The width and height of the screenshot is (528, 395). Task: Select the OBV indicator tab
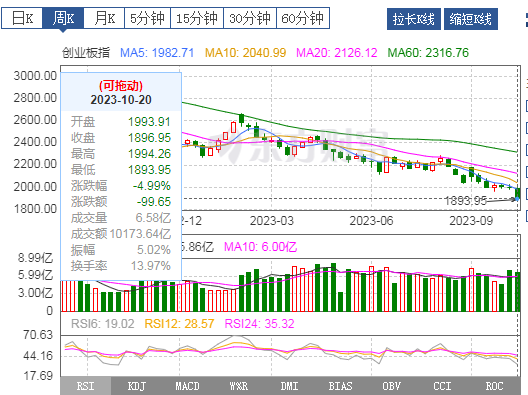[x=392, y=386]
